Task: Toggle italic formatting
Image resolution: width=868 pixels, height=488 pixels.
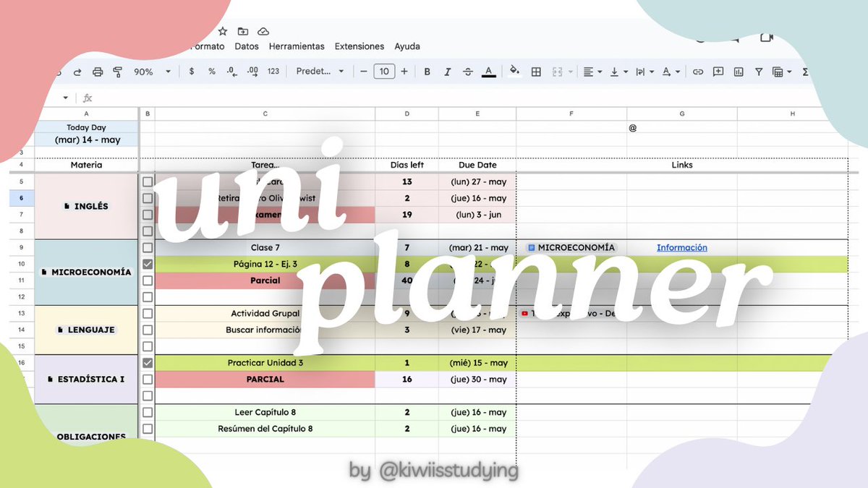Action: click(448, 72)
